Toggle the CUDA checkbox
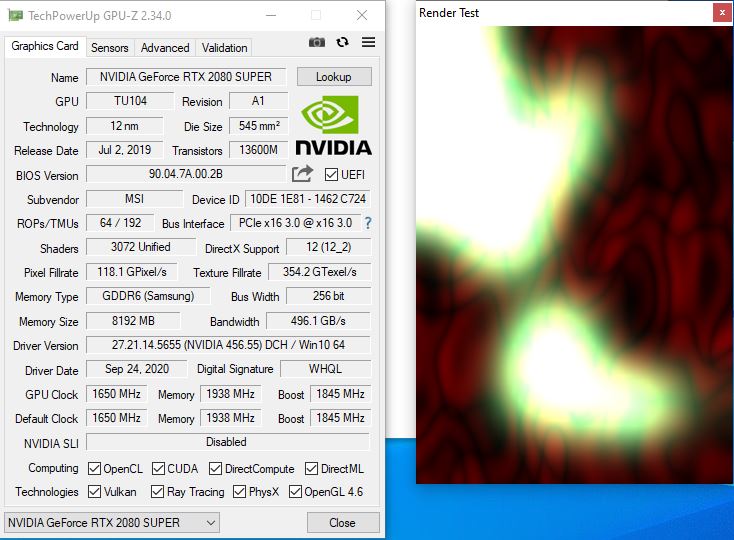The height and width of the screenshot is (540, 734). coord(159,468)
